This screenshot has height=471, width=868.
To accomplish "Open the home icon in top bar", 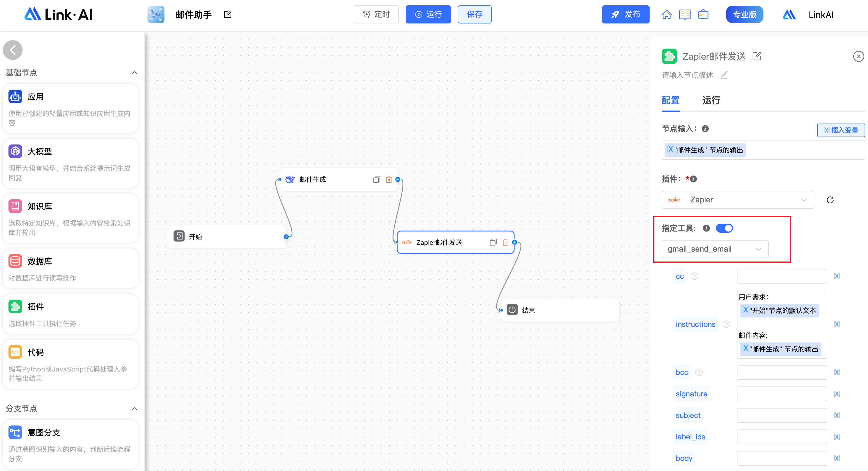I will click(666, 14).
